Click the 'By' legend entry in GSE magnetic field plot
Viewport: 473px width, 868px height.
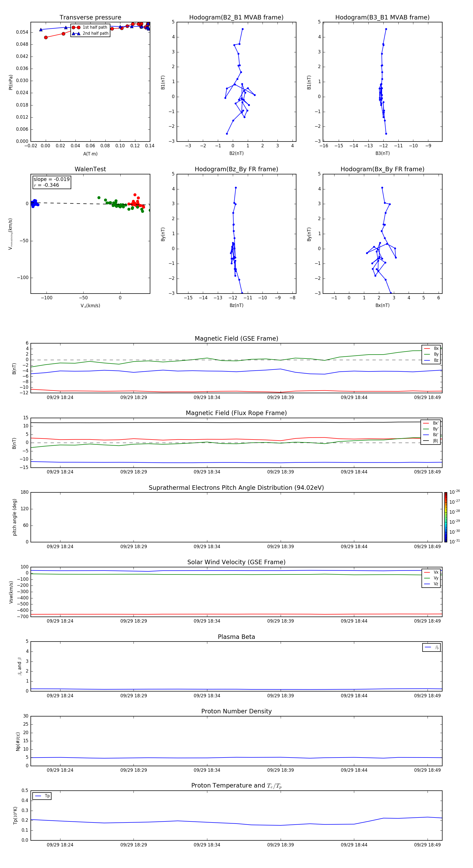click(431, 355)
